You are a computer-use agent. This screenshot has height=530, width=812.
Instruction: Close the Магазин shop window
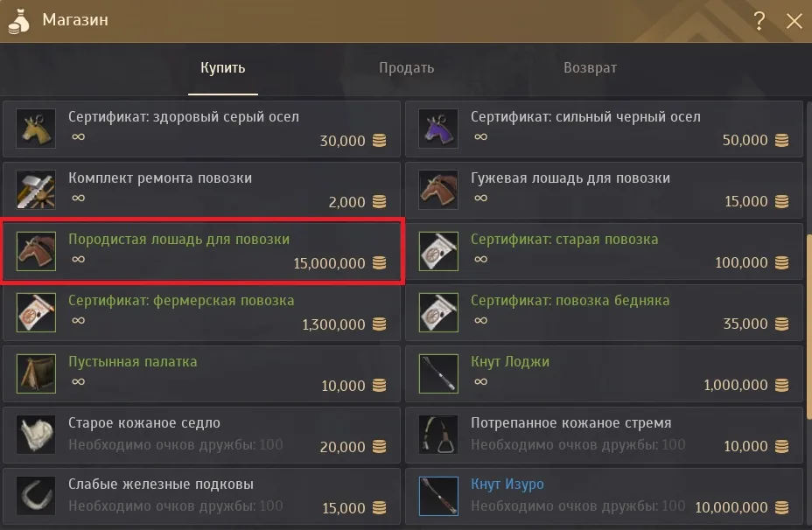click(x=794, y=21)
